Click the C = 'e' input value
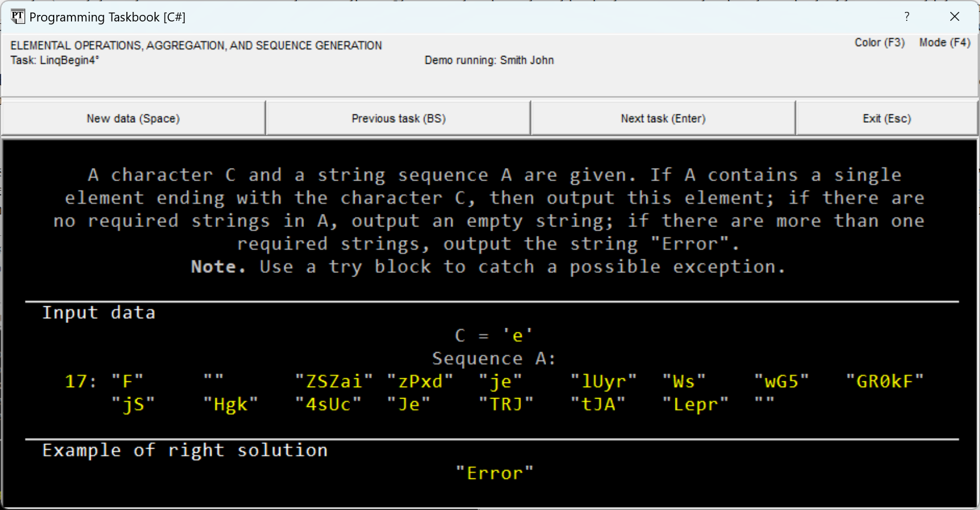 coord(494,336)
